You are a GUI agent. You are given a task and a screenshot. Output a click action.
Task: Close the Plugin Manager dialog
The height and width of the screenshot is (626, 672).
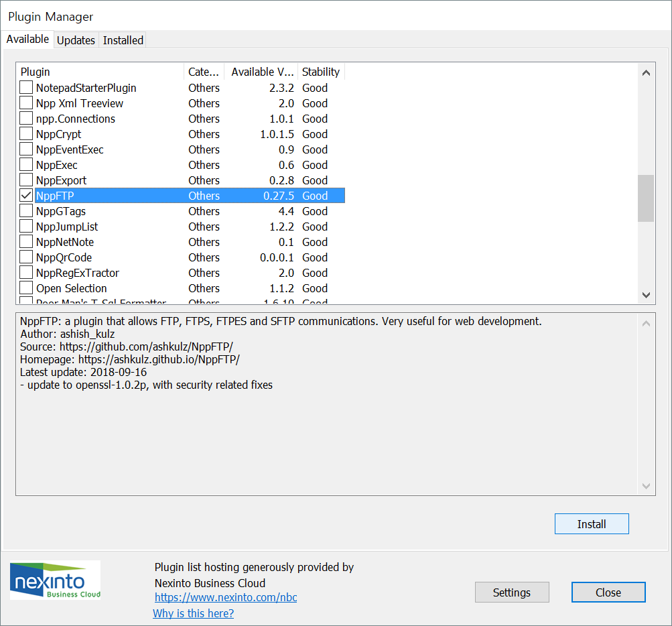(608, 592)
